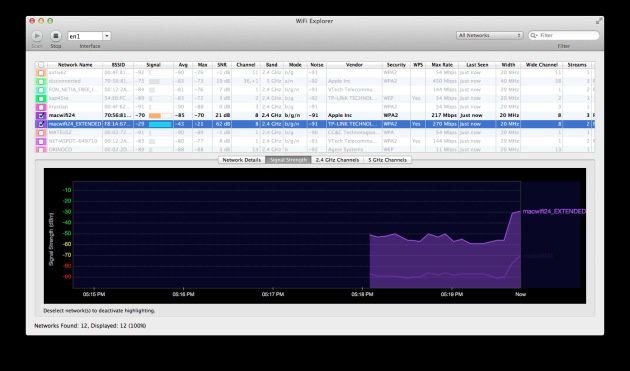
Task: Sort by the Noise column header
Action: click(317, 65)
